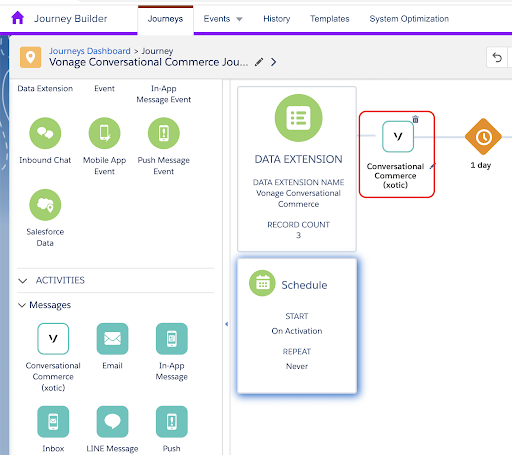Screen dimensions: 512x455
Task: Click the Conversational Commerce activity on canvas
Action: pos(398,137)
